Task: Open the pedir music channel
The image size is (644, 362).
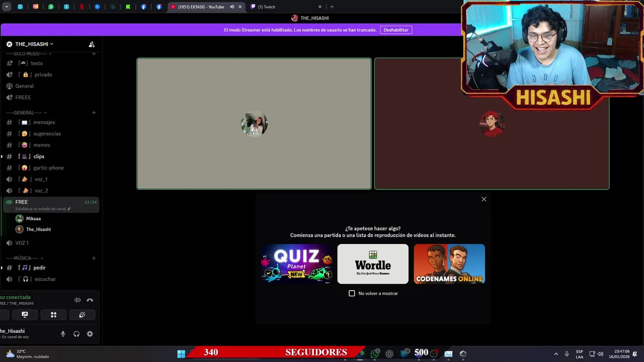Action: [50, 267]
